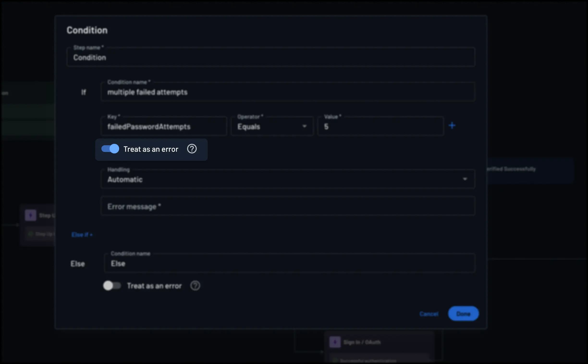Click the purple Sign In / OAuth step icon
This screenshot has height=364, width=588.
(x=335, y=342)
